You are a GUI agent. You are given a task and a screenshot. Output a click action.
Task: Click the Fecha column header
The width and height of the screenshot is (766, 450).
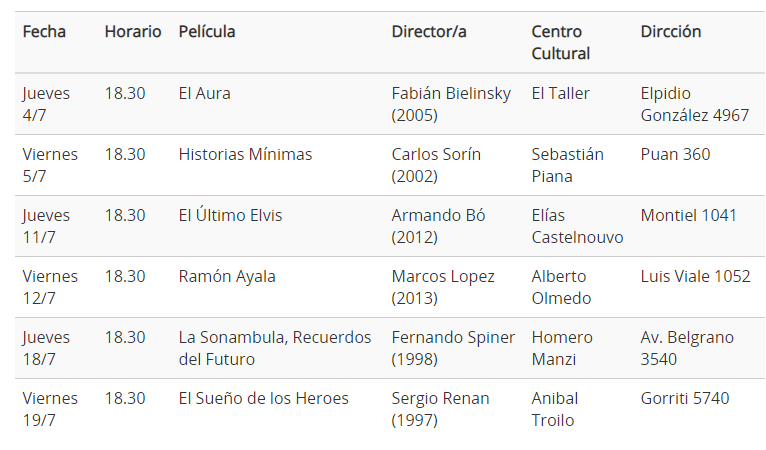pos(44,32)
